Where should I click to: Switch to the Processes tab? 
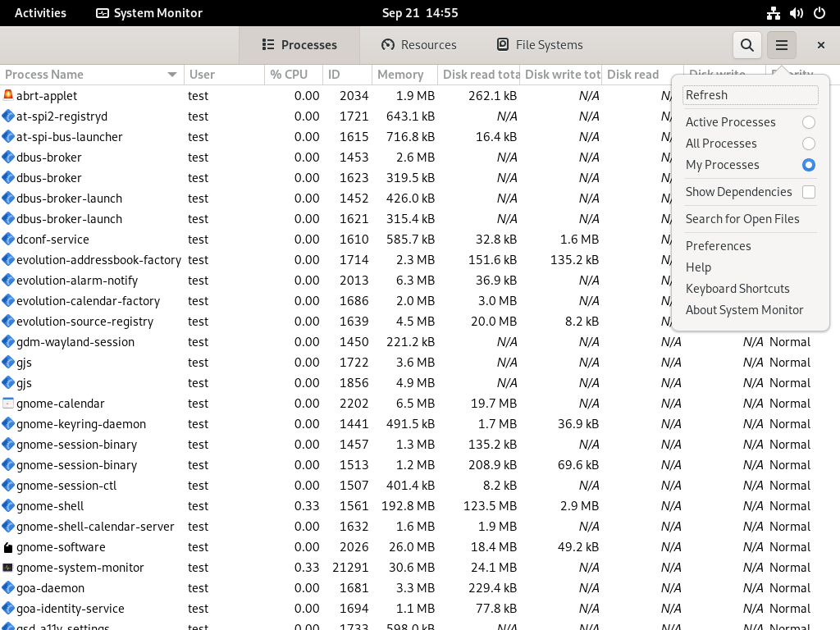click(x=299, y=45)
